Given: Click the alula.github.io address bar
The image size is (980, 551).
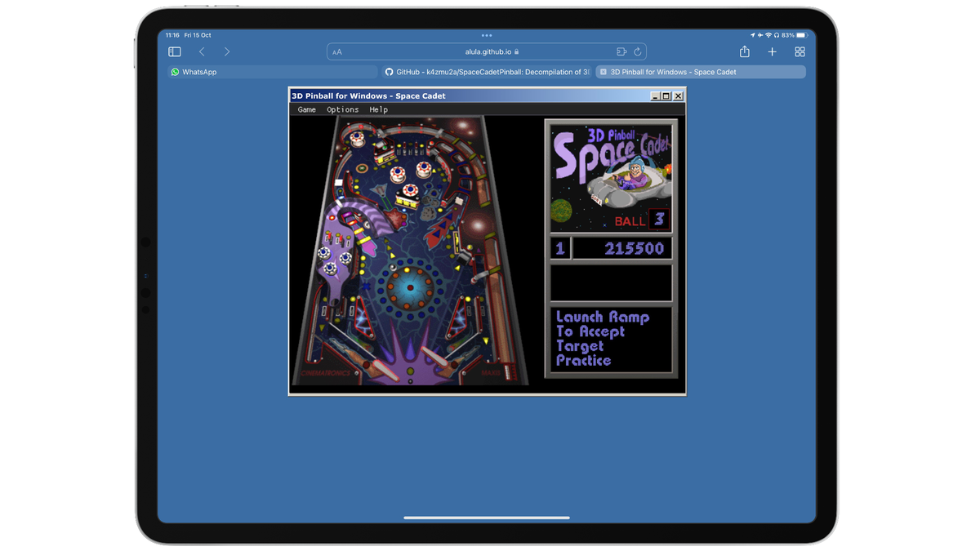Looking at the screenshot, I should (488, 51).
